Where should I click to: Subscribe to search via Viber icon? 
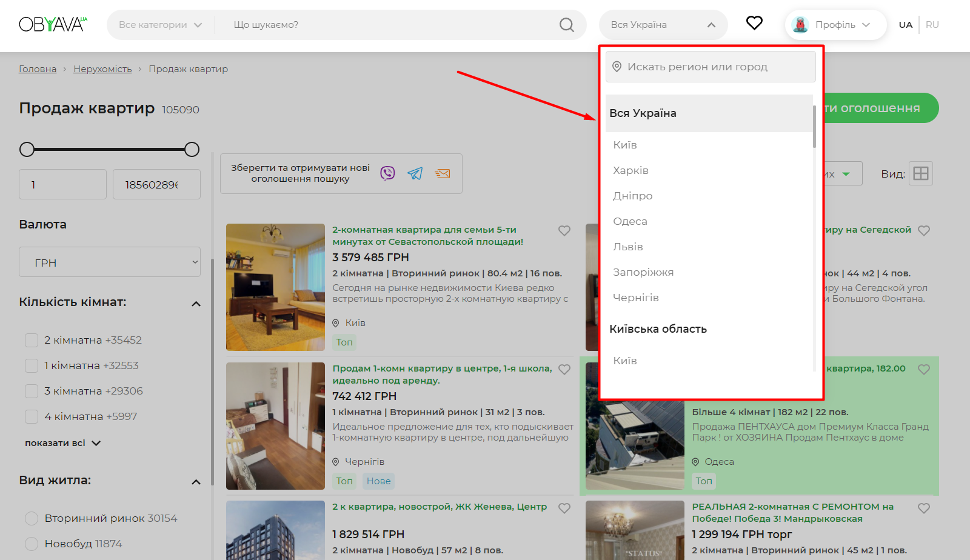point(387,173)
